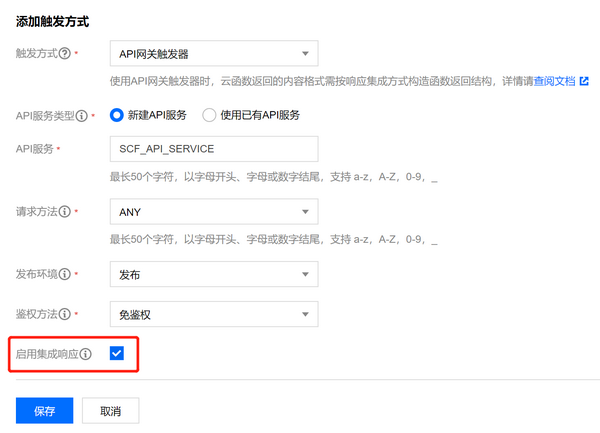This screenshot has width=600, height=433.
Task: Expand the 发布 environment dropdown
Action: coord(214,274)
